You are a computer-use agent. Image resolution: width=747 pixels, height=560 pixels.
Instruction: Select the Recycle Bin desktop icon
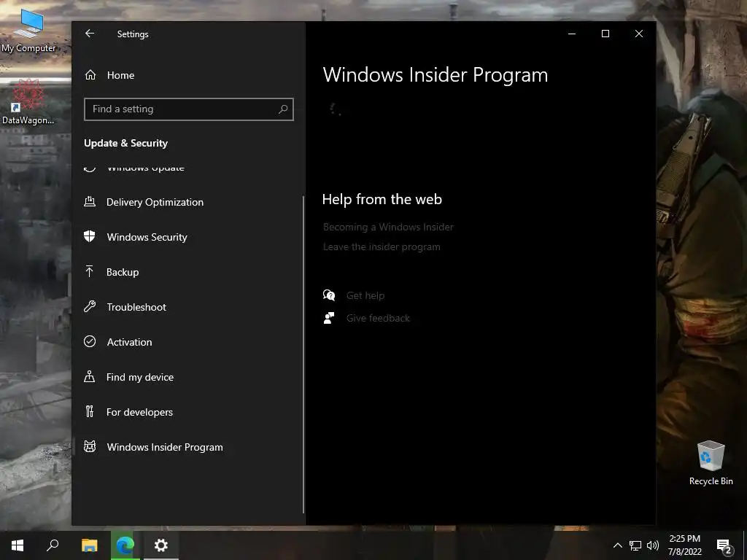pyautogui.click(x=711, y=463)
